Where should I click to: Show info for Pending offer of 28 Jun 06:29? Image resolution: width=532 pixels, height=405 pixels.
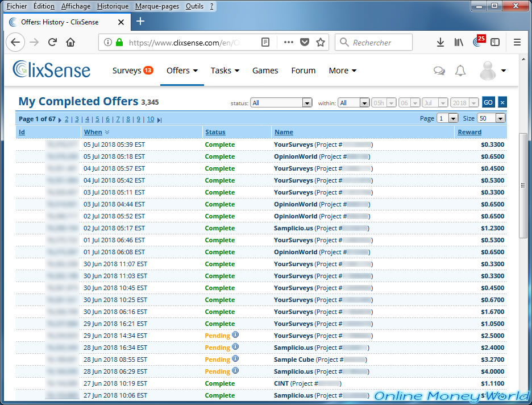click(x=235, y=370)
